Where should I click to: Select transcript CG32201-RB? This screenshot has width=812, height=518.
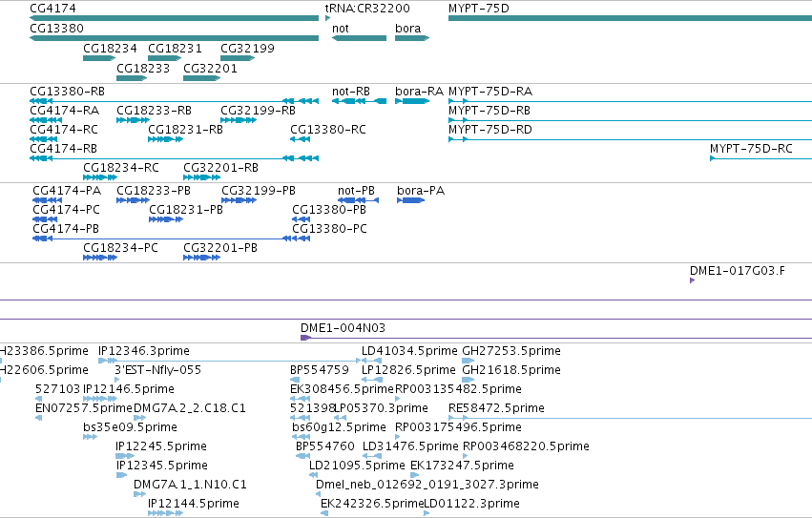[202, 177]
